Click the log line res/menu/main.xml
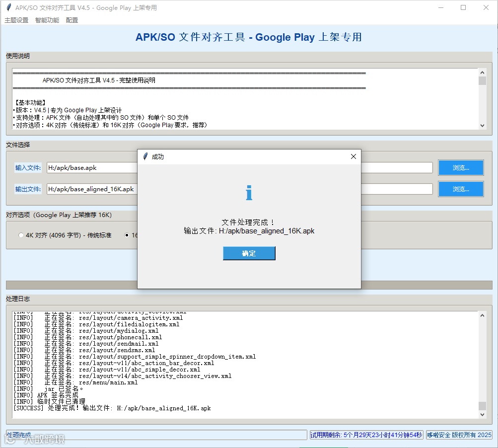 click(x=75, y=382)
